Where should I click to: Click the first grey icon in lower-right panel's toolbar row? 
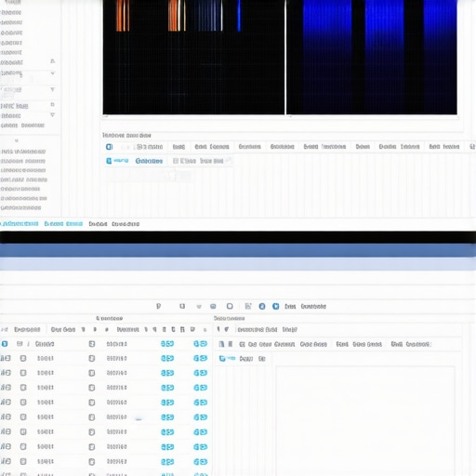pos(221,344)
